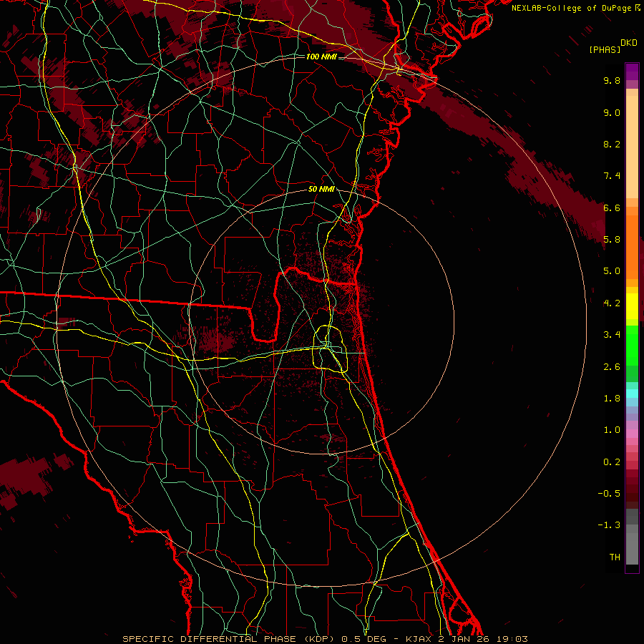Click the DKD units label
The width and height of the screenshot is (644, 644).
[x=629, y=43]
